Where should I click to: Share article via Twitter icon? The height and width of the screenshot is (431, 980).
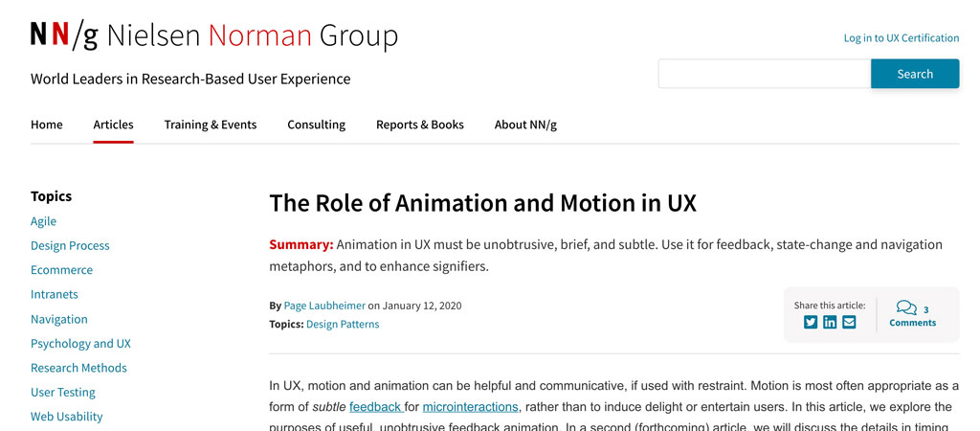[x=811, y=322]
